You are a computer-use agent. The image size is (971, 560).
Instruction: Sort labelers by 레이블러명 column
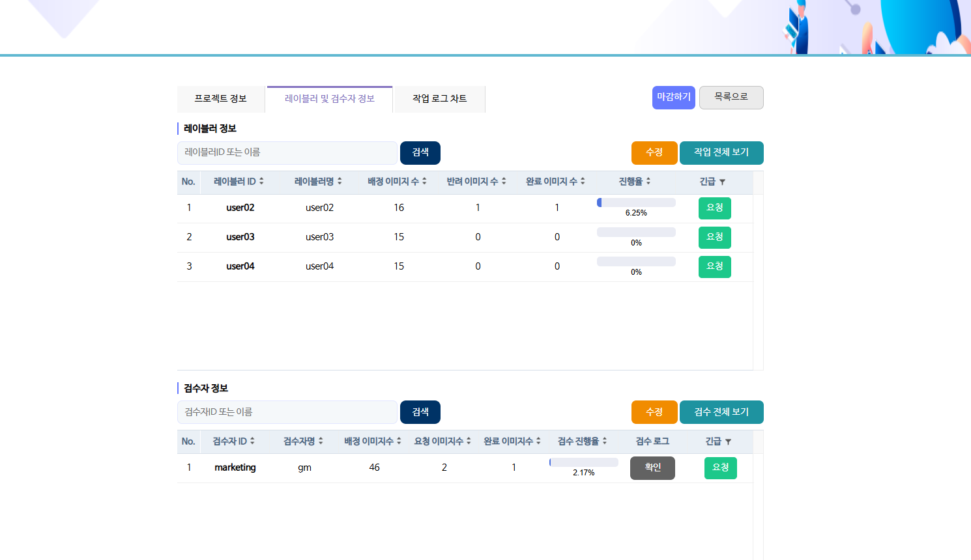[x=340, y=182]
